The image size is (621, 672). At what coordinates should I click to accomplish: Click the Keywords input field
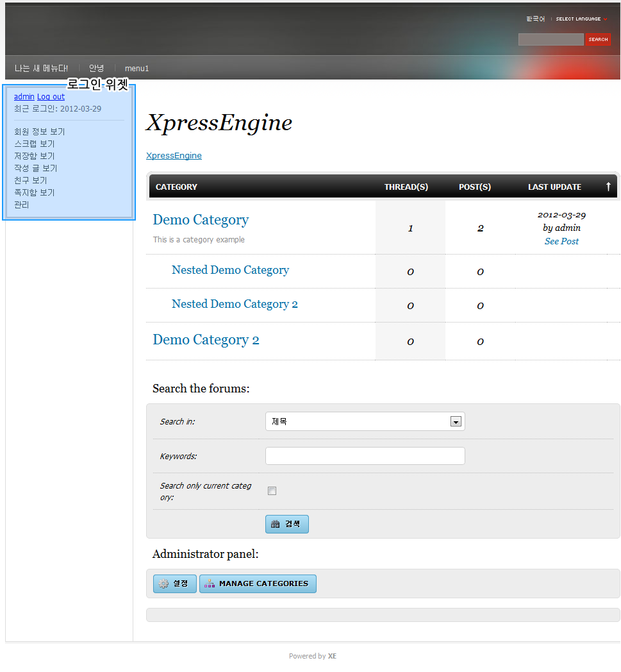point(365,456)
